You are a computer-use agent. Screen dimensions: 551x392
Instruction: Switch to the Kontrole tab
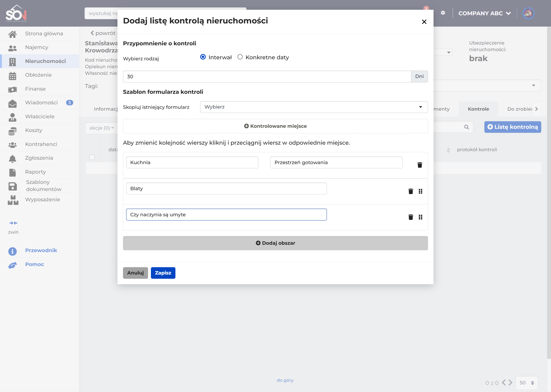click(478, 109)
